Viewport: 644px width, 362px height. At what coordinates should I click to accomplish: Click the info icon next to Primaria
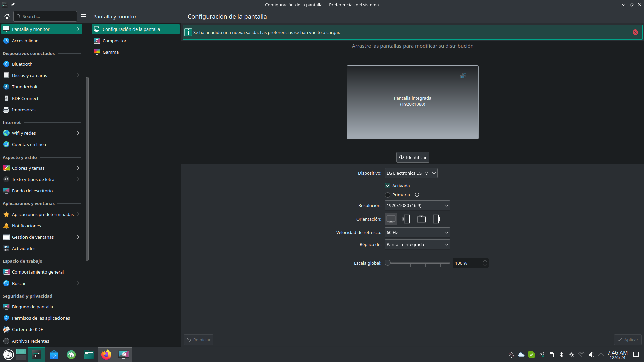click(417, 195)
